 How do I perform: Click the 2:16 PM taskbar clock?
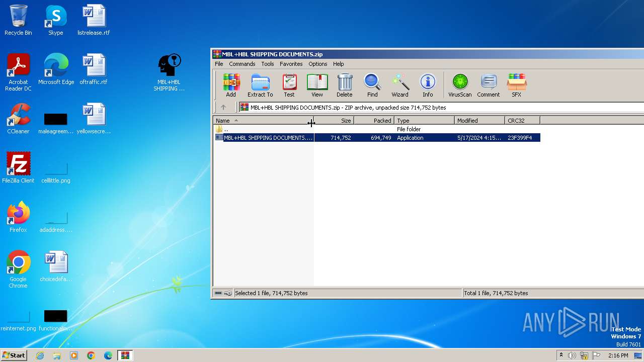(618, 355)
